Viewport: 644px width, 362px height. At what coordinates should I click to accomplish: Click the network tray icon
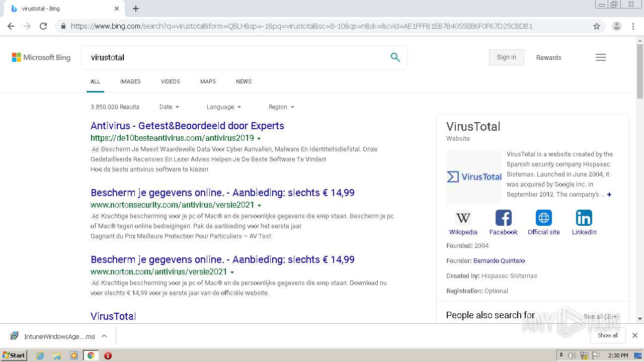[x=584, y=355]
